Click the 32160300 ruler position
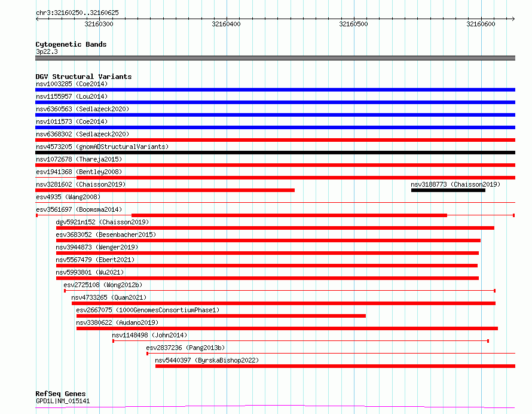Image resolution: width=532 pixels, height=414 pixels. pyautogui.click(x=99, y=24)
